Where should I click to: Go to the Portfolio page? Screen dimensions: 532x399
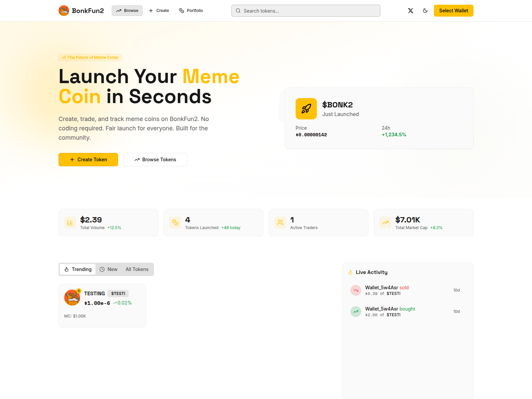(191, 11)
